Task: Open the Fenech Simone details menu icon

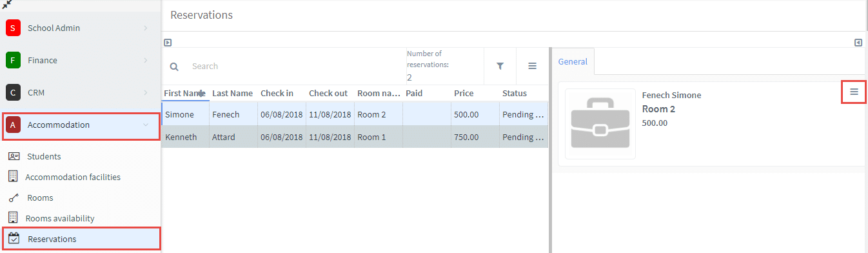Action: [x=854, y=92]
